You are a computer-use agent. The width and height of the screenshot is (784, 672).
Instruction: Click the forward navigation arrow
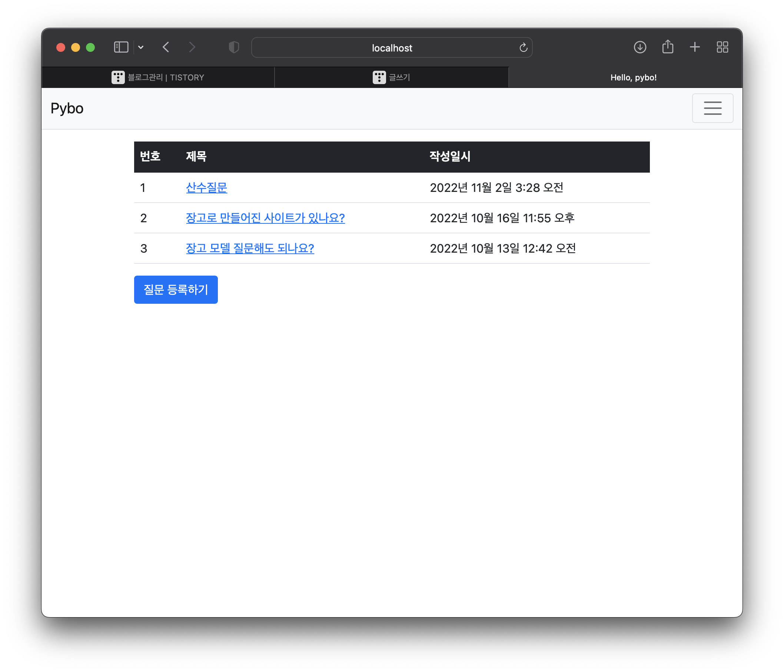[x=192, y=47]
